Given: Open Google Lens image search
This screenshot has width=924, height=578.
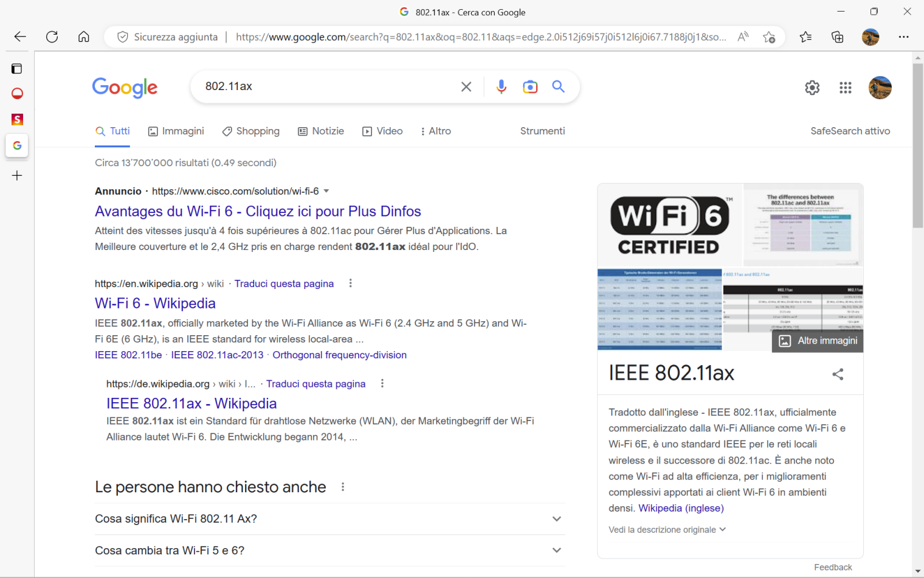Looking at the screenshot, I should point(530,87).
